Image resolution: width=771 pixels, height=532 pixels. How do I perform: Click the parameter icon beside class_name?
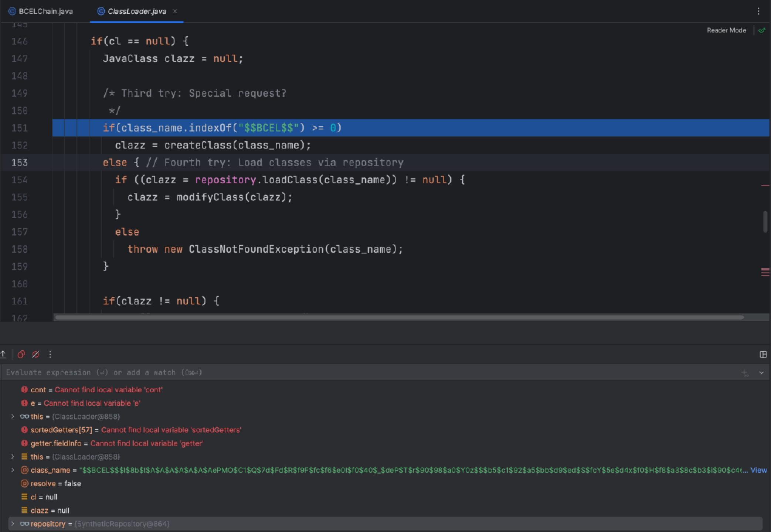24,470
